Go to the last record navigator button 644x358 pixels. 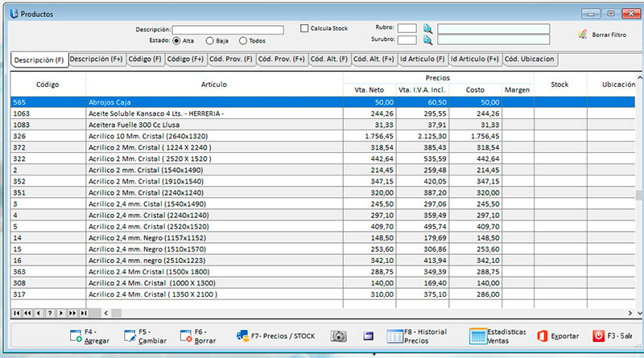pyautogui.click(x=84, y=313)
